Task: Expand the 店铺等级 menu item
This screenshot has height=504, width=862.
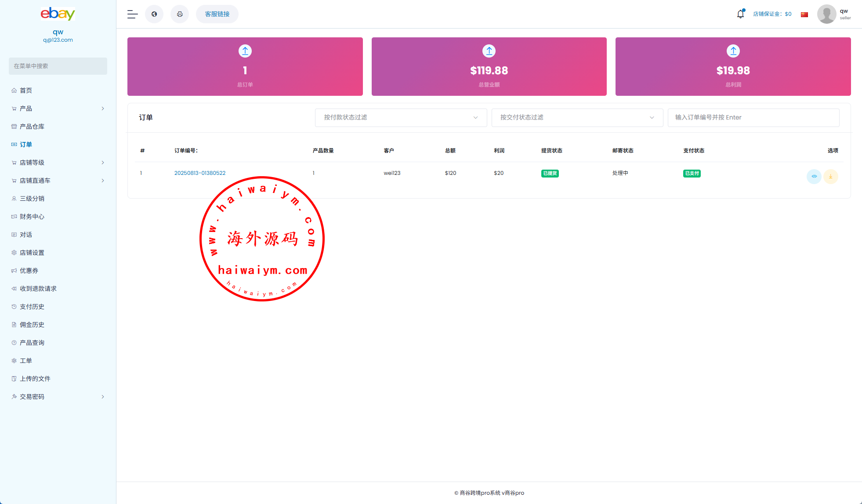Action: point(58,163)
